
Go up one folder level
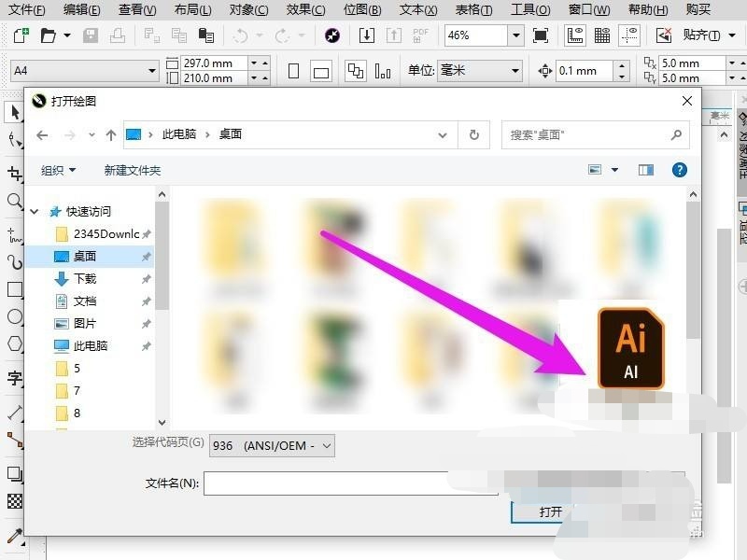(111, 135)
